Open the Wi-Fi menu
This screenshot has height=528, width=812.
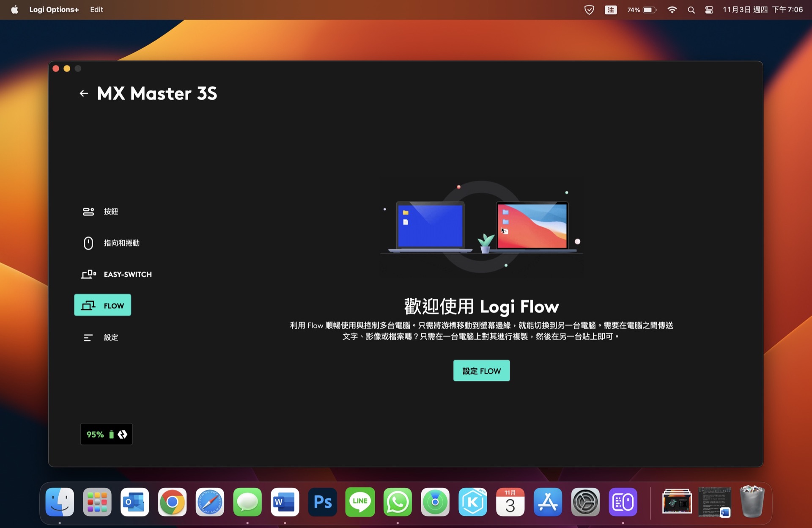[672, 10]
